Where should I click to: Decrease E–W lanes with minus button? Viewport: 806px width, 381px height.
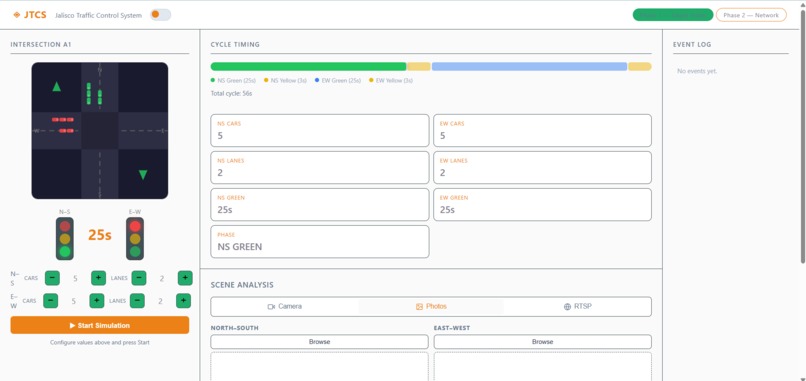[137, 301]
